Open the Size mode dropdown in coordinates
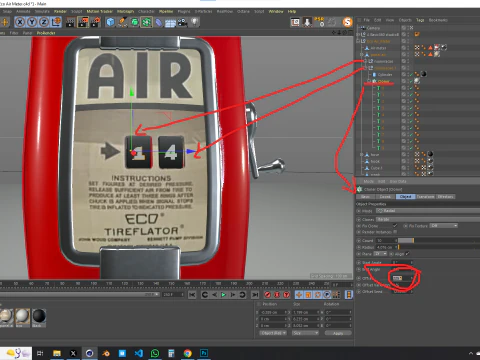Screen dimensions: 480x360 point(305,333)
